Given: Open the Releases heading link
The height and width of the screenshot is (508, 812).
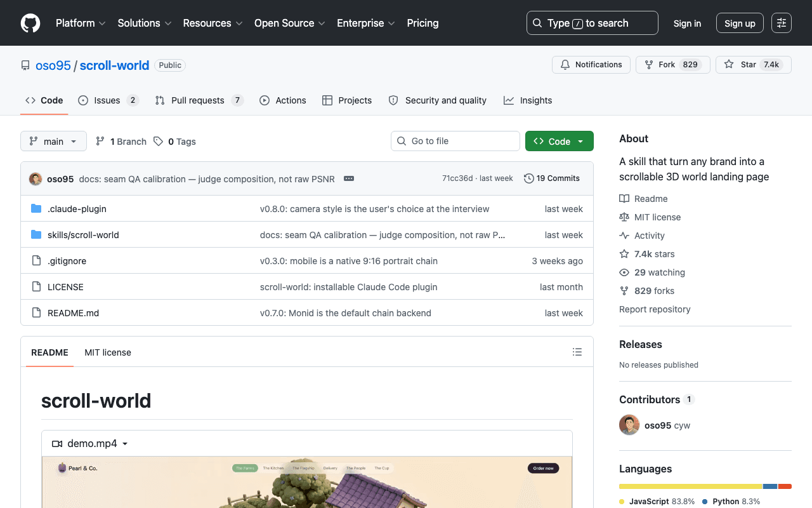Looking at the screenshot, I should tap(641, 344).
